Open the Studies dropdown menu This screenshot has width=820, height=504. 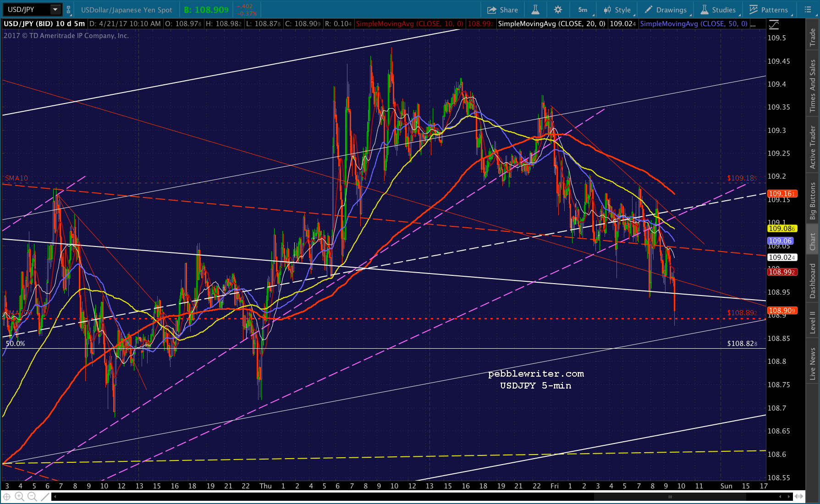click(x=718, y=10)
